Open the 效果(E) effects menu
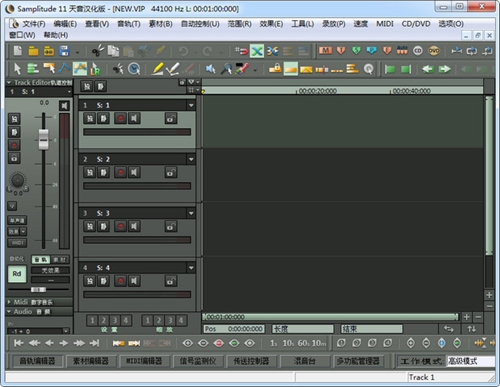Viewport: 500px width, 387px height. 271,24
